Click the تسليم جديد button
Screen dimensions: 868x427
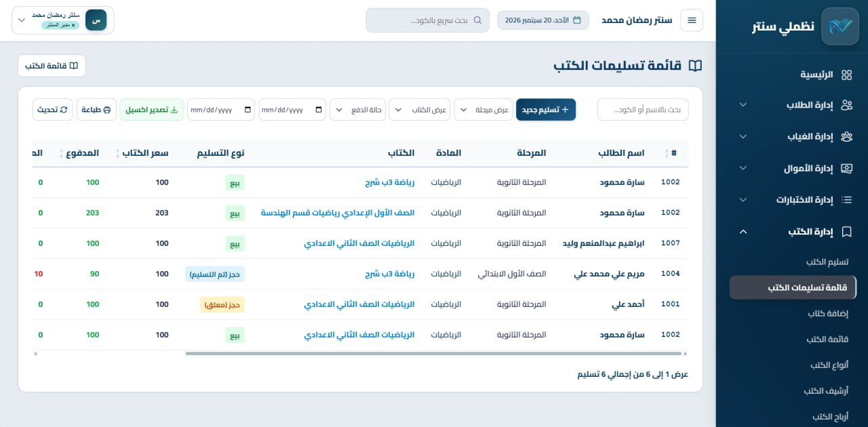[x=546, y=110]
